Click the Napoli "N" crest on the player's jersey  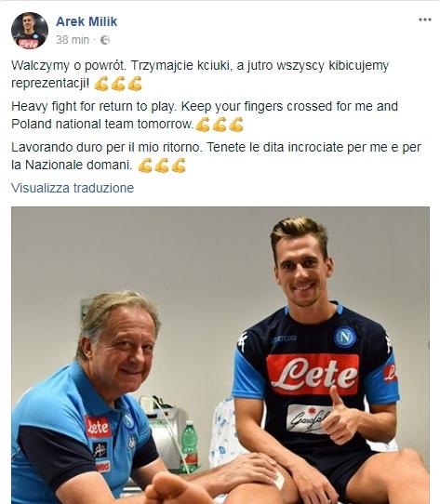pos(345,338)
